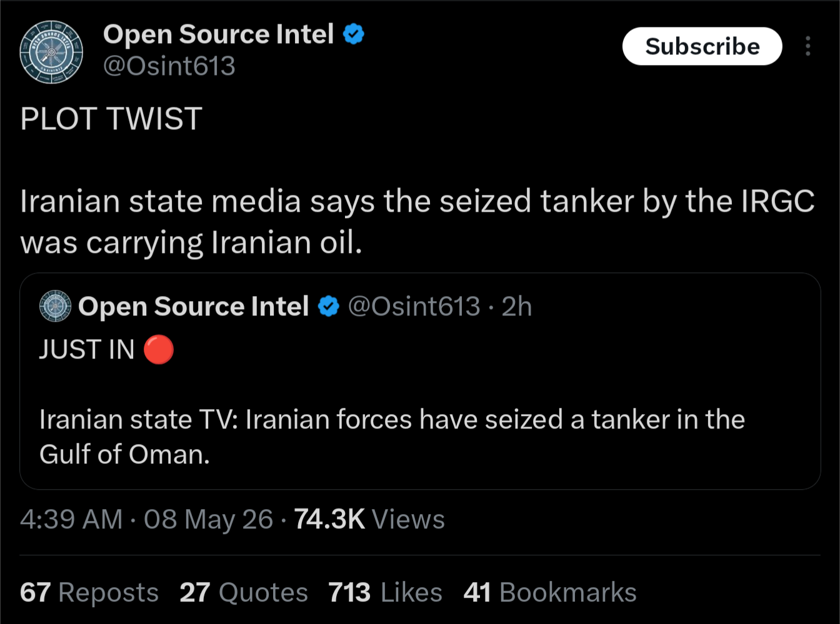Tap the small avatar in the quoted post
This screenshot has height=624, width=840.
point(56,306)
